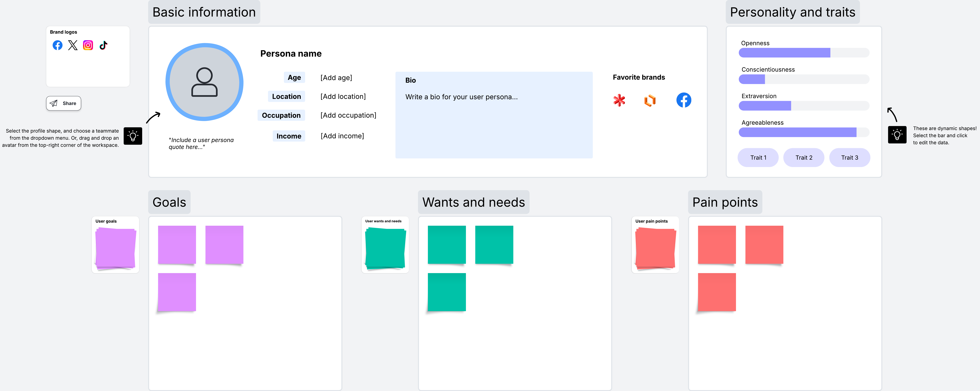
Task: Edit the [Add location] field
Action: pyautogui.click(x=343, y=97)
